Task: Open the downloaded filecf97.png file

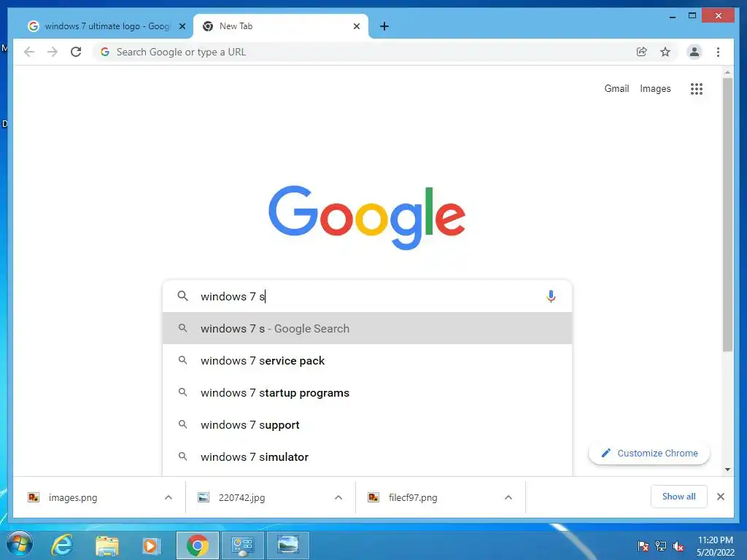Action: [x=413, y=497]
